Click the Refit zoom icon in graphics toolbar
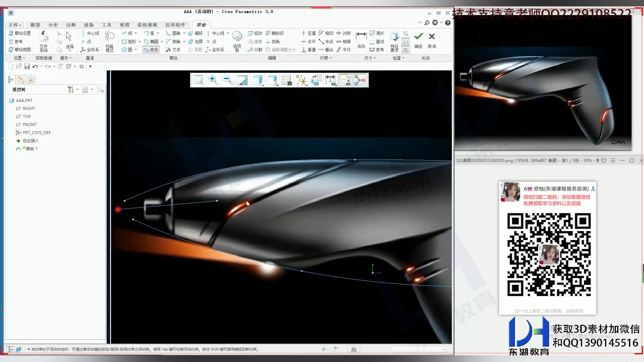644x362 pixels. (199, 80)
